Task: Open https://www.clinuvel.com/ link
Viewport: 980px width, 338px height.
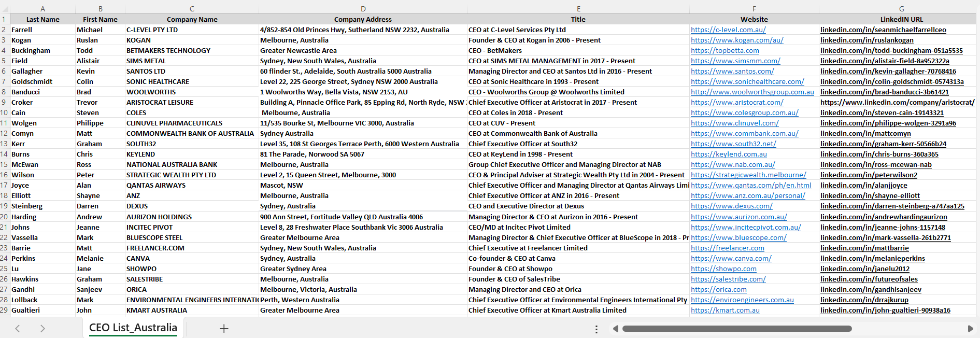Action: 734,123
